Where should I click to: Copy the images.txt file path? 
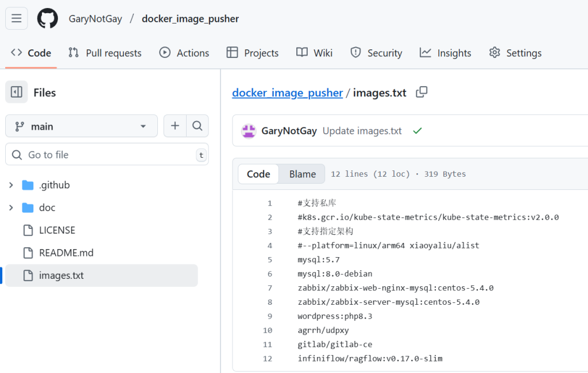click(421, 92)
